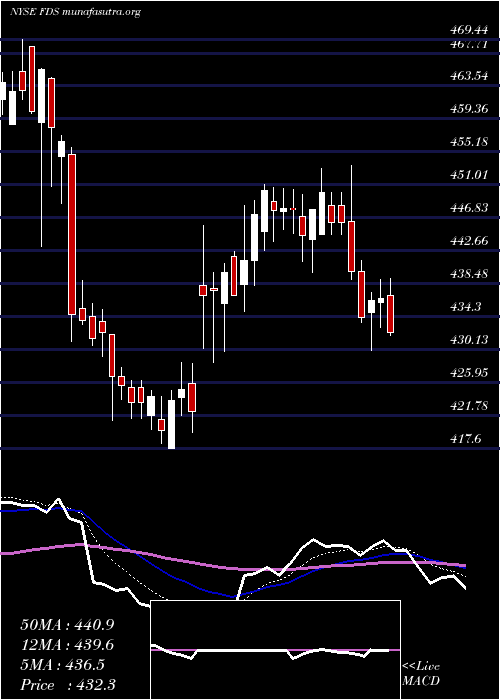Click the tall red candle dropping from 455 to 434
The image size is (500, 700).
(x=72, y=234)
